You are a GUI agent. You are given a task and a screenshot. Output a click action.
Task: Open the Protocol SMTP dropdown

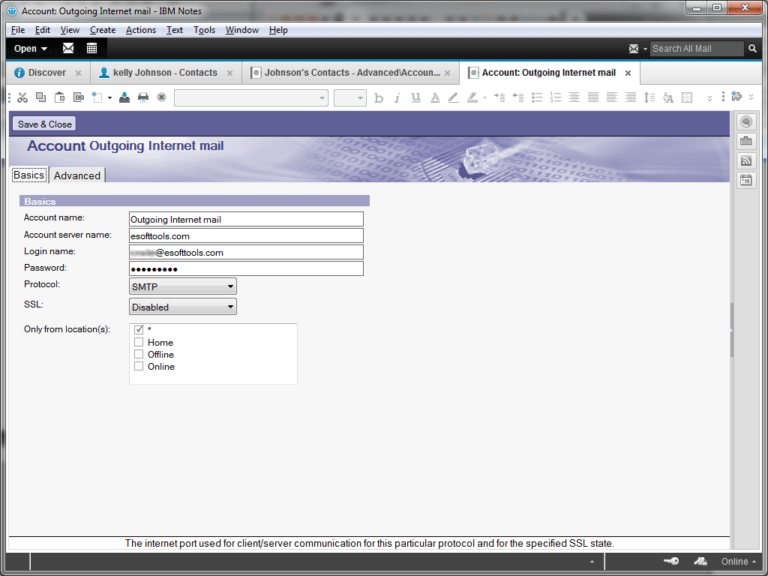tap(183, 287)
